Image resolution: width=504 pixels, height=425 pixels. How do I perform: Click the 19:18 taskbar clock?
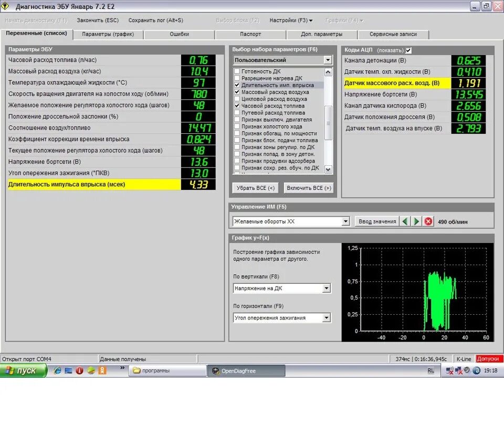click(x=490, y=370)
